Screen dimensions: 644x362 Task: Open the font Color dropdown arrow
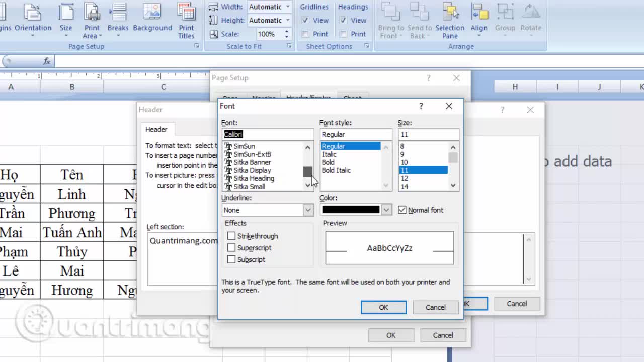(x=386, y=210)
